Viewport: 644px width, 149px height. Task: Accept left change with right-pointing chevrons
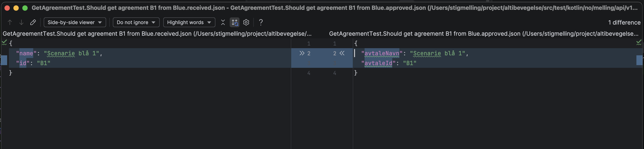(302, 53)
